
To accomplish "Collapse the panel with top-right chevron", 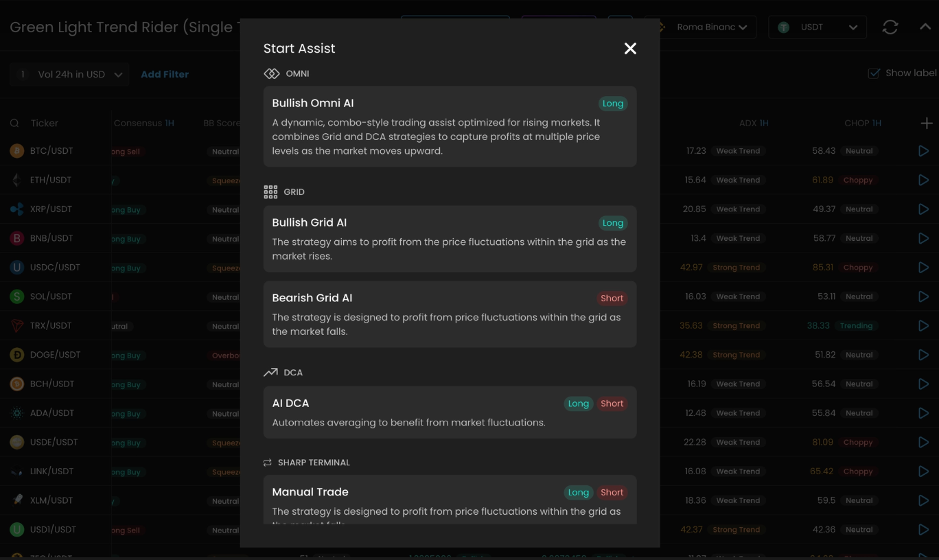I will (x=925, y=27).
